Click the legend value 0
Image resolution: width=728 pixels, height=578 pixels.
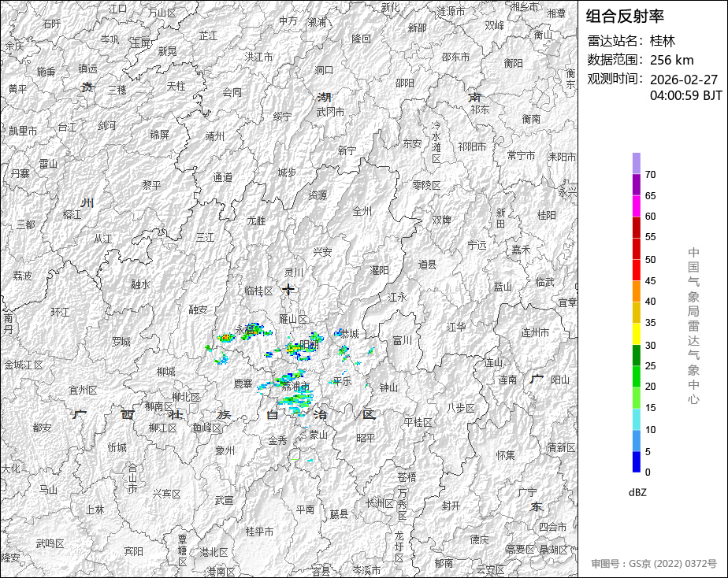648,472
